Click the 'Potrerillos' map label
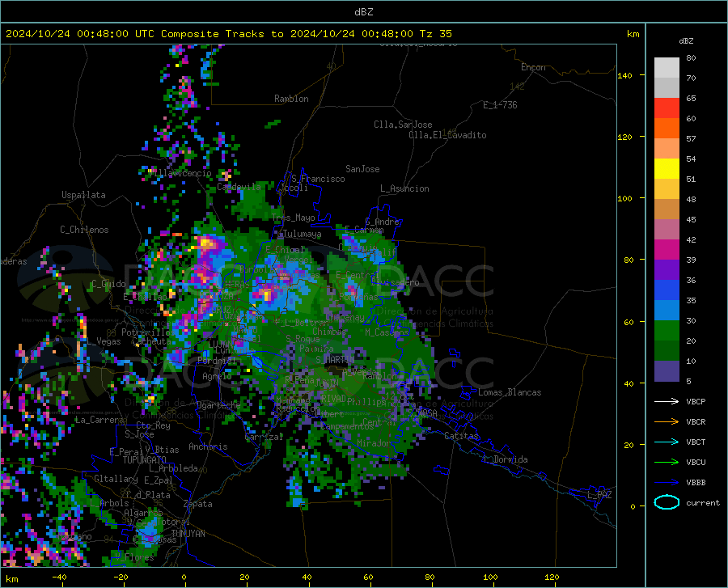This screenshot has height=588, width=728. click(x=148, y=332)
